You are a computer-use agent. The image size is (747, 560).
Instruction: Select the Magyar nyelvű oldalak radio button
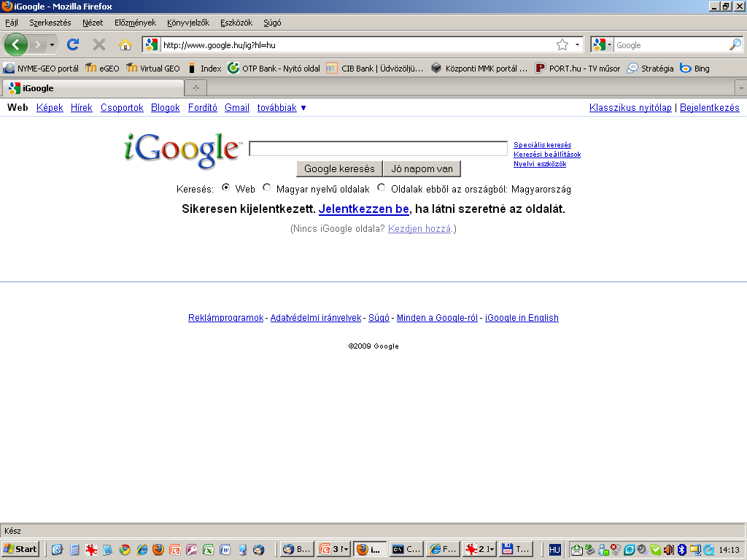pyautogui.click(x=267, y=187)
